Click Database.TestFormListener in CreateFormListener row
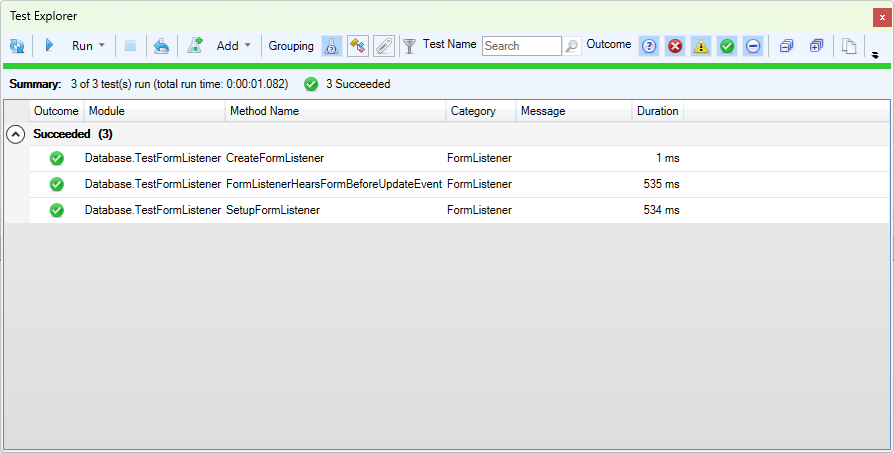 (153, 158)
